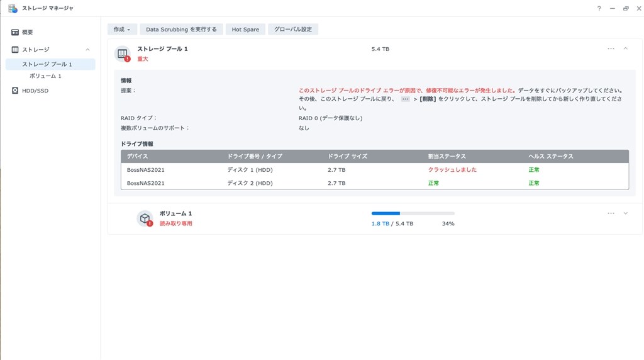Click RAID 0 (データ保護なし) value
Screen dimensions: 644x360
coord(330,118)
